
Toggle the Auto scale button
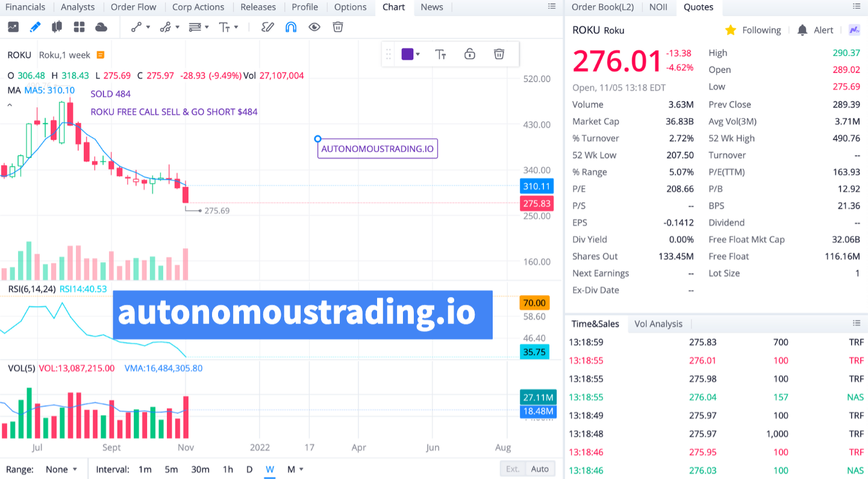point(540,469)
